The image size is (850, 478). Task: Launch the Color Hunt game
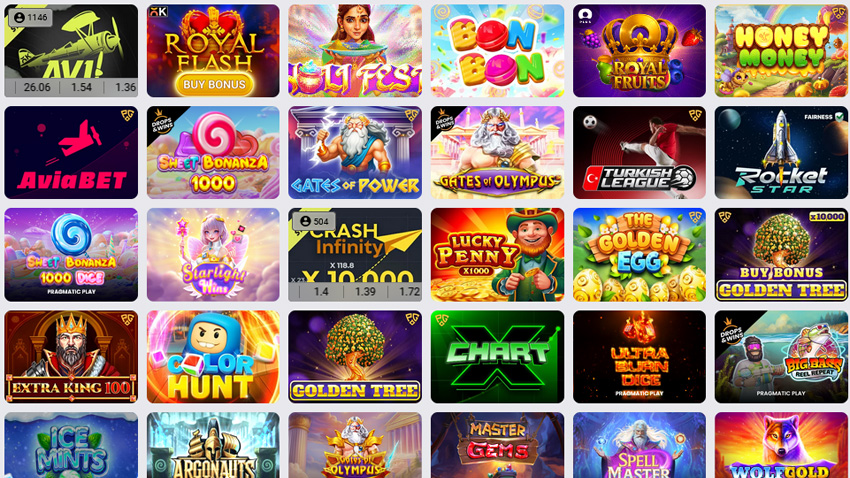pos(213,357)
